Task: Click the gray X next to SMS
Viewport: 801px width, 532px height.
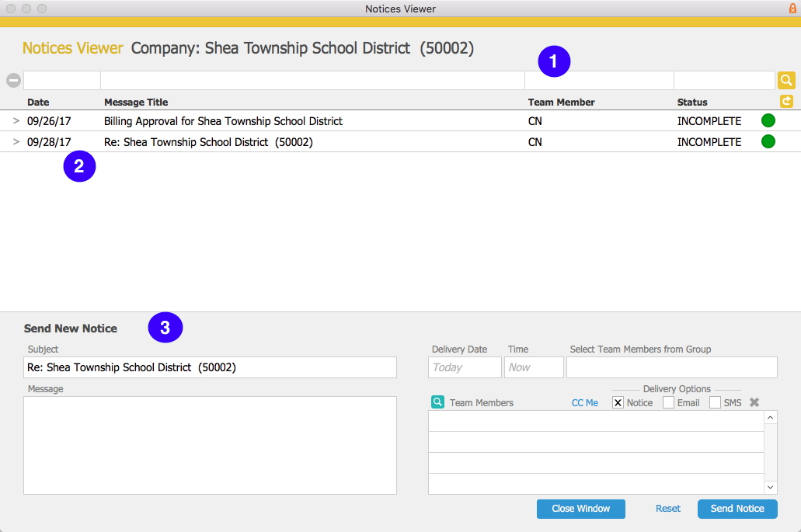Action: tap(754, 402)
